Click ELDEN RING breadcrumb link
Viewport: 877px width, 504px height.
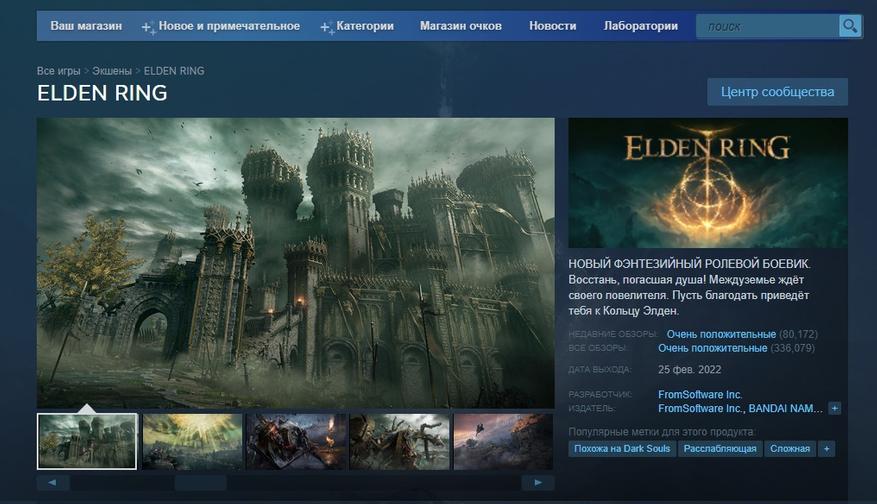[174, 71]
